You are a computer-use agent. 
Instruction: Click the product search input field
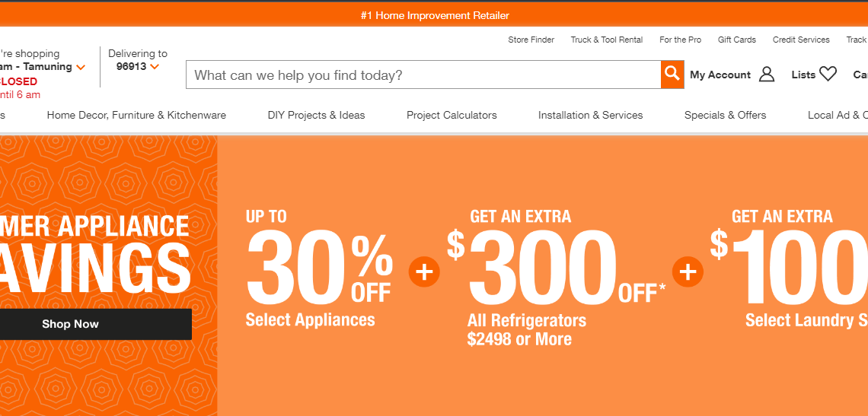tap(423, 75)
